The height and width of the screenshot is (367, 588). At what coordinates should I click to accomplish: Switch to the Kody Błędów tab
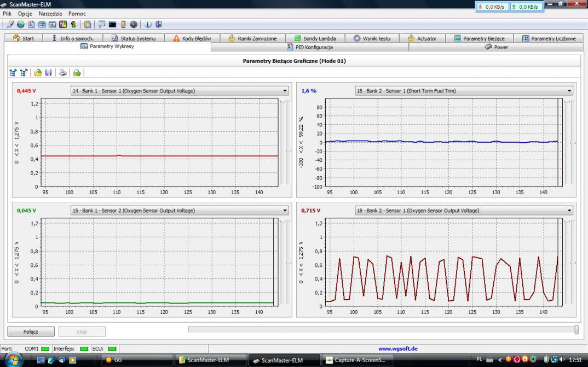pyautogui.click(x=191, y=38)
